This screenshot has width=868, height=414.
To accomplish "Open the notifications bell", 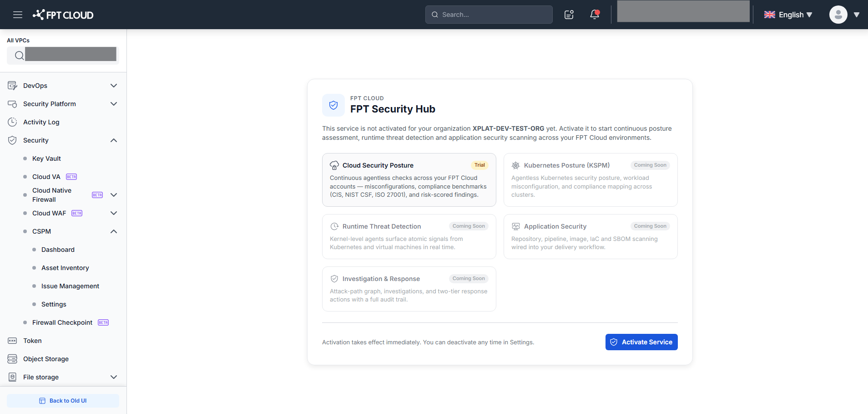I will click(595, 15).
